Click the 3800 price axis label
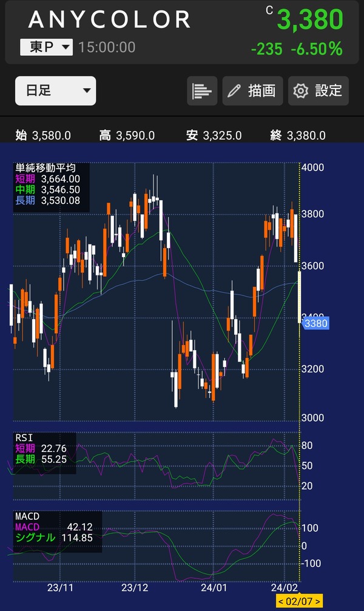364x611 pixels. click(x=312, y=214)
